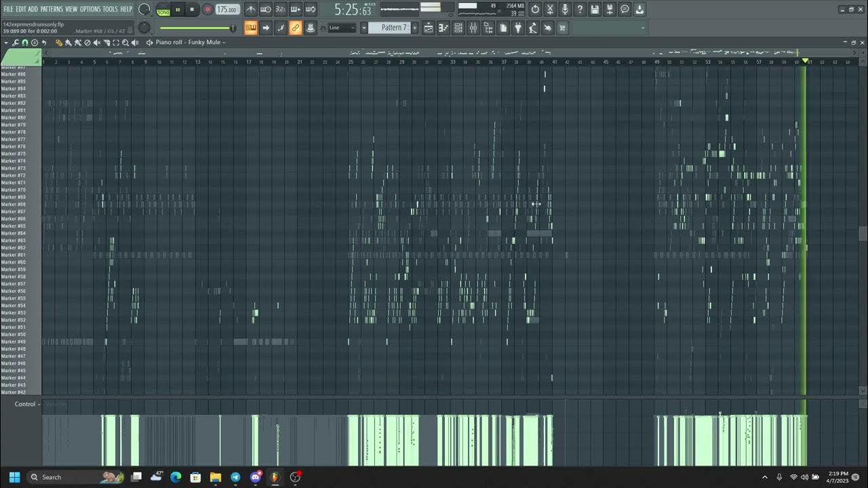The width and height of the screenshot is (868, 488).
Task: Open the content library shopping cart
Action: pyautogui.click(x=562, y=28)
